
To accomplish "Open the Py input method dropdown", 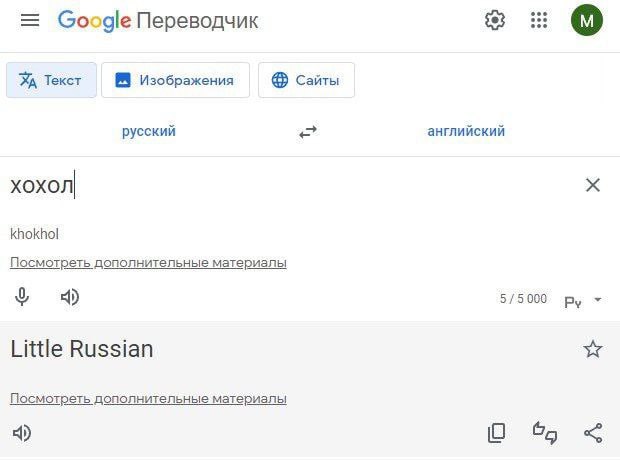I will coord(584,300).
